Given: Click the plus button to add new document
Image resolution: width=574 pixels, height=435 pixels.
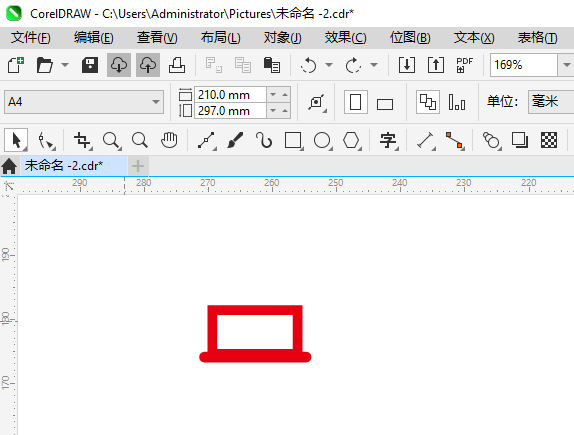Looking at the screenshot, I should (138, 166).
